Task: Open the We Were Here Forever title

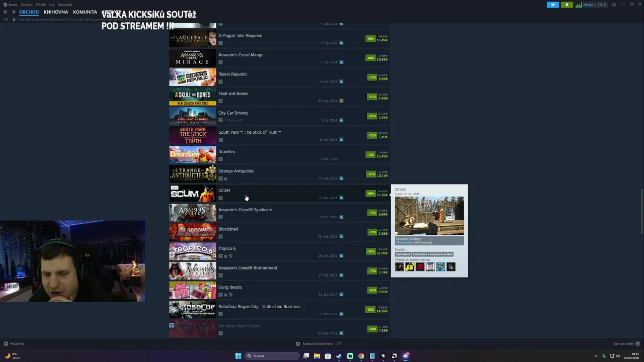Action: (239, 326)
